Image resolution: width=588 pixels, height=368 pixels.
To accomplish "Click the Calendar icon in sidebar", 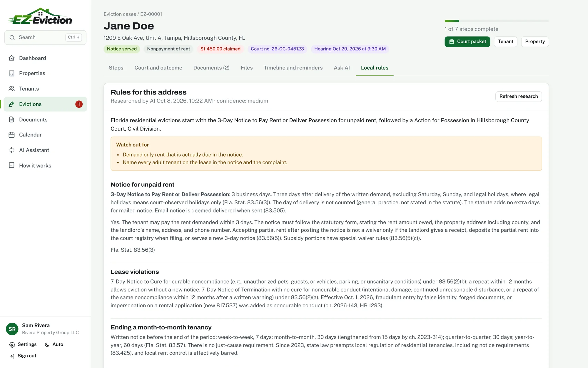I will 11,135.
